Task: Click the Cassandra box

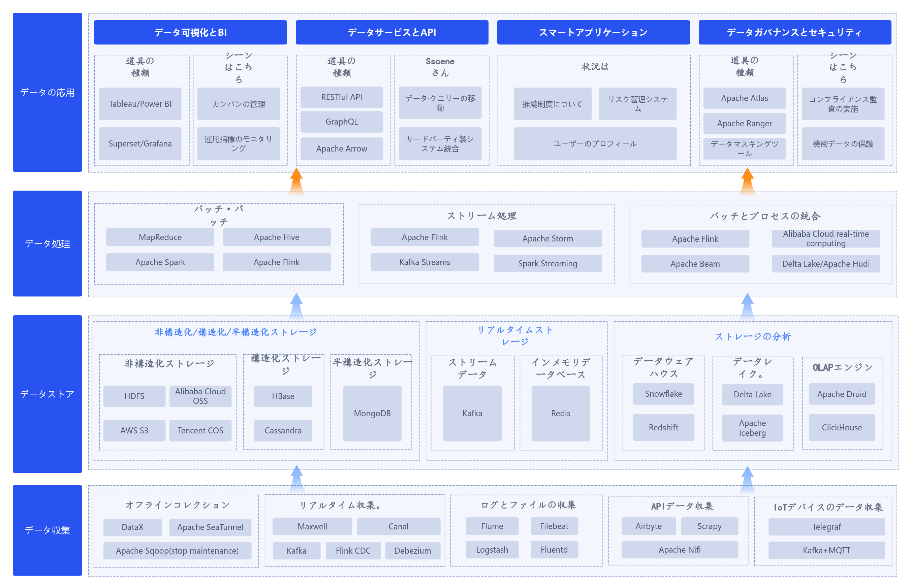Action: (x=283, y=431)
